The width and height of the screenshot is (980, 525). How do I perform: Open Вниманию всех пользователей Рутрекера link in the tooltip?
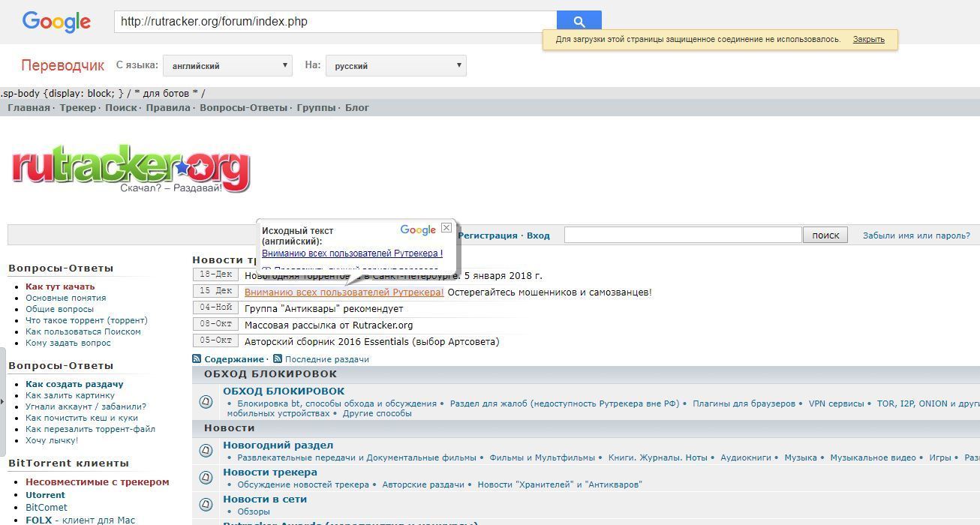pyautogui.click(x=352, y=253)
